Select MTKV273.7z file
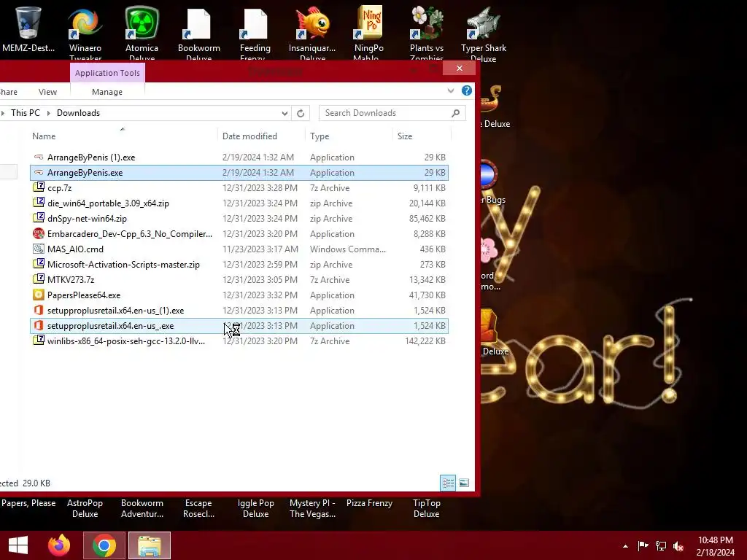Viewport: 747px width, 560px height. (239, 279)
